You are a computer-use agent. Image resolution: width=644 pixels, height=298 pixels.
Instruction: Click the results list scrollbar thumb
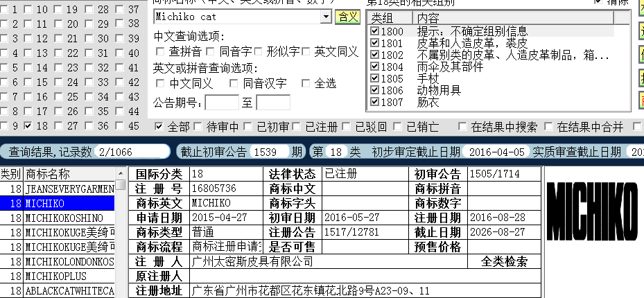coord(121,185)
